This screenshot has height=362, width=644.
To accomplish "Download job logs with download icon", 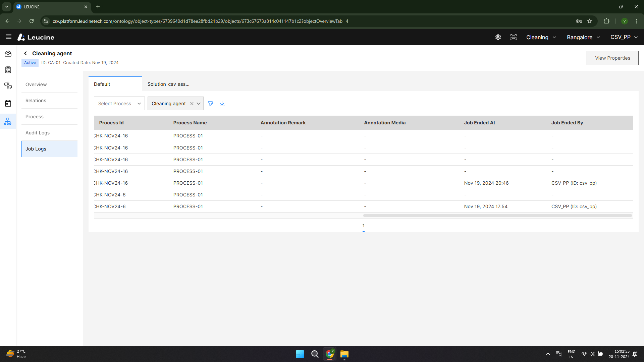I will point(222,104).
